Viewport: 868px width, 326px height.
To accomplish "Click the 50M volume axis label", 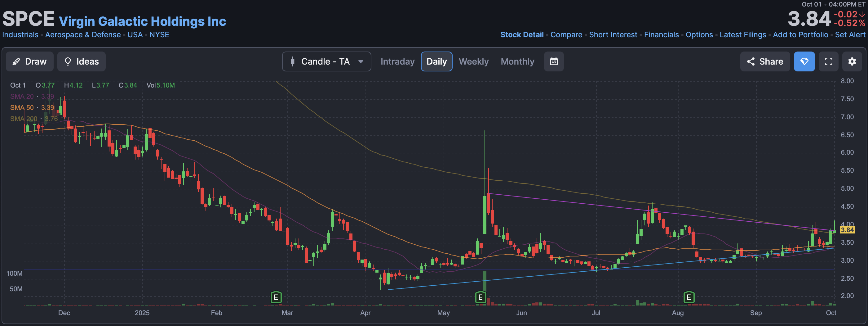I will click(x=16, y=289).
